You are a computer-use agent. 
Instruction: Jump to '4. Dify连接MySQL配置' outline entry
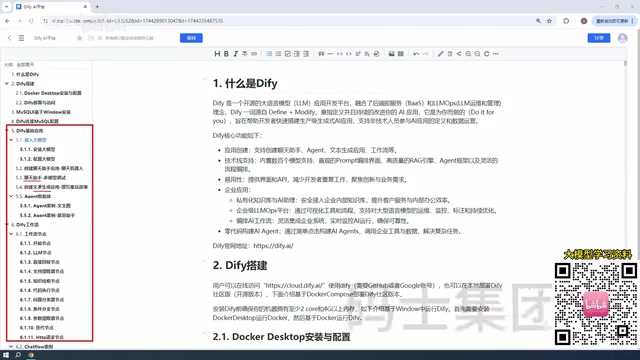[x=35, y=121]
